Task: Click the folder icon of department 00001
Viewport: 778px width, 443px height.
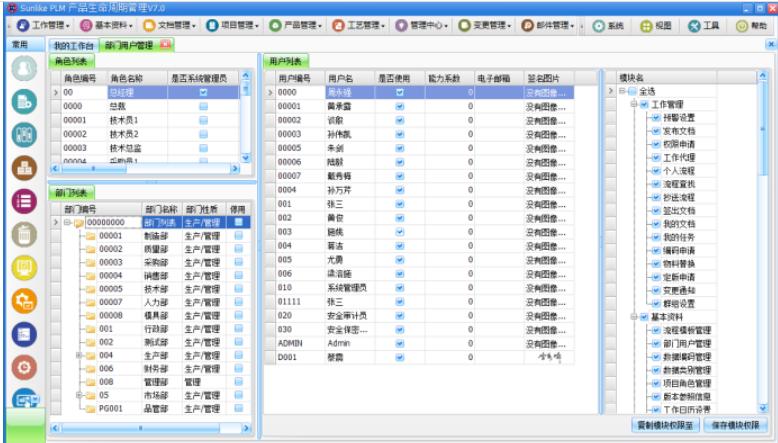Action: (90, 236)
